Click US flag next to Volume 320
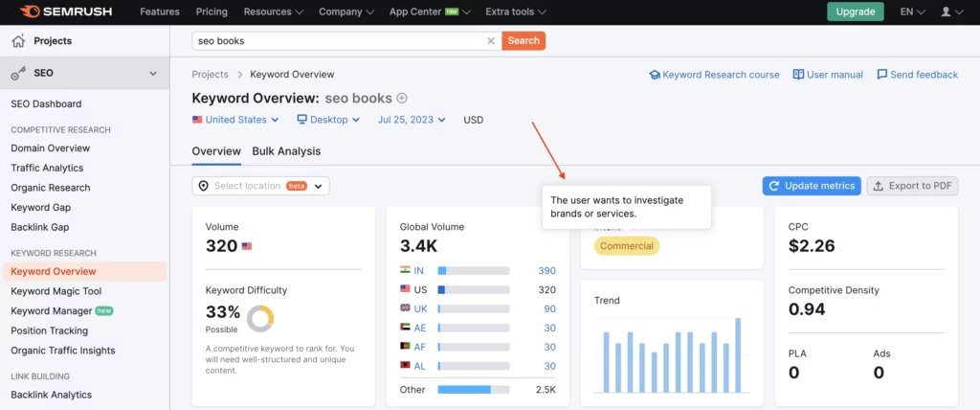Image resolution: width=980 pixels, height=410 pixels. 247,246
